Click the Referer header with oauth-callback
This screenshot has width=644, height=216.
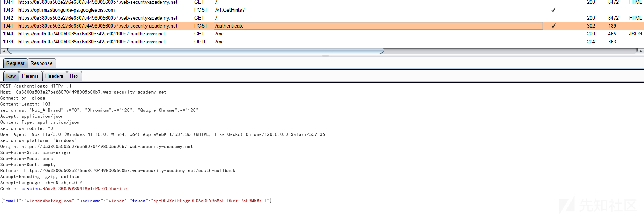tap(118, 171)
